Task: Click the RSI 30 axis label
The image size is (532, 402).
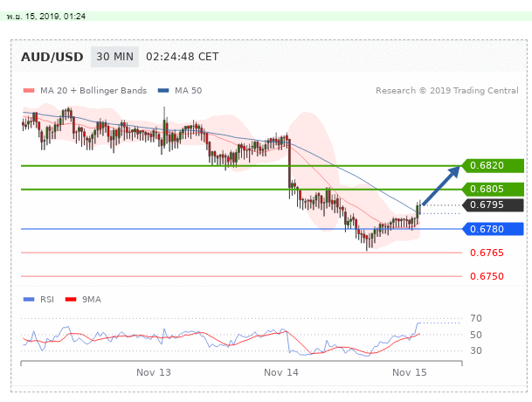Action: (476, 350)
